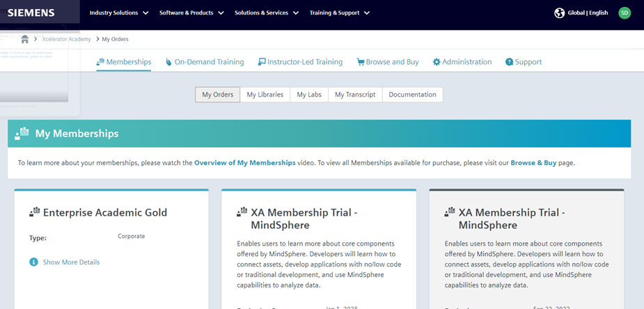The width and height of the screenshot is (644, 309).
Task: Click the Support question mark icon
Action: tap(510, 62)
